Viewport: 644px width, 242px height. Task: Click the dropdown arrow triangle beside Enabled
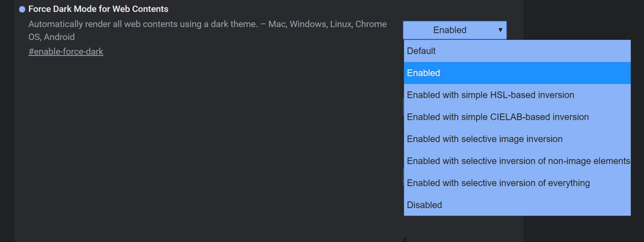tap(500, 30)
